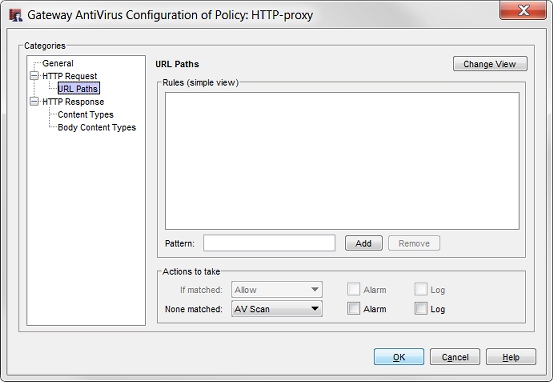Click the Remove button
553x382 pixels.
coord(414,243)
